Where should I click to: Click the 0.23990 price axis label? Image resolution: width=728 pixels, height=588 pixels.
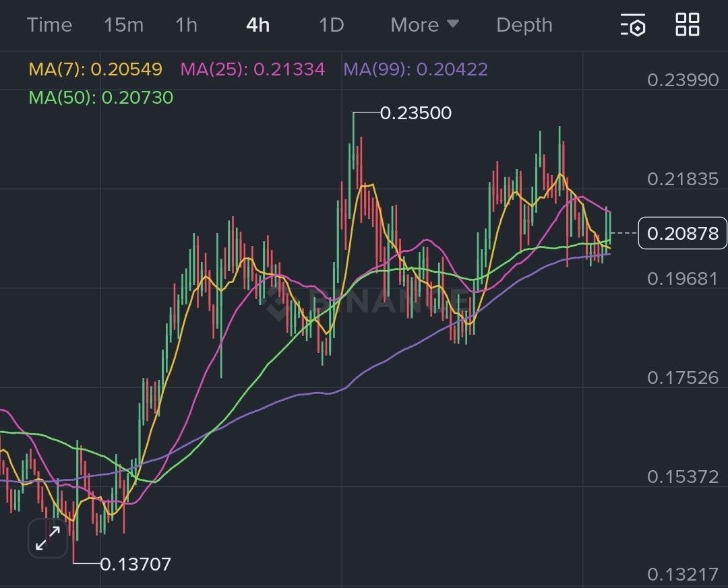click(x=682, y=80)
